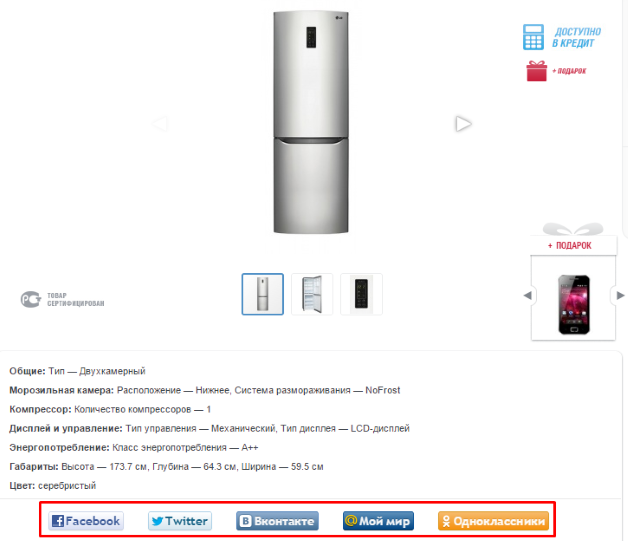Screen dimensions: 628x541
Task: Click the main refrigerator product image
Action: coord(311,122)
